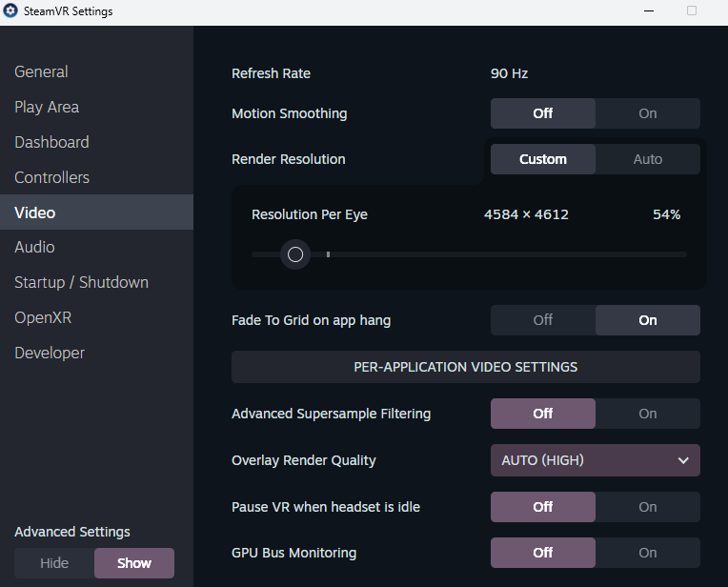
Task: Hide Advanced Settings
Action: click(x=54, y=563)
